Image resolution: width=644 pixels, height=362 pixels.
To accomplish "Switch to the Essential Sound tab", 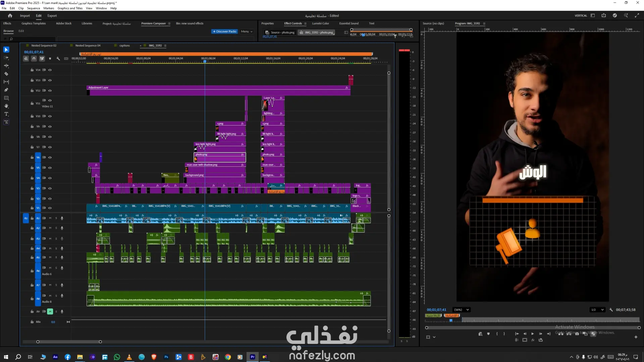I will [x=349, y=23].
